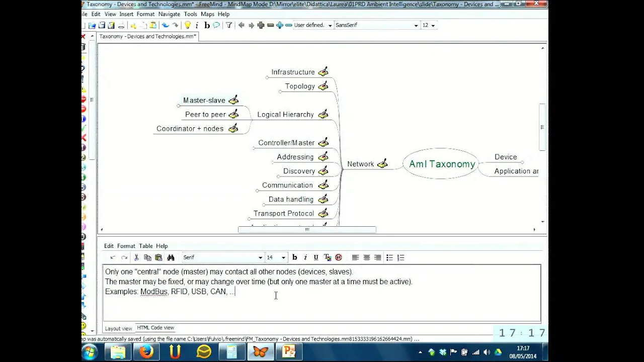Click the Save map floppy icon
This screenshot has width=644, height=362.
(102, 25)
